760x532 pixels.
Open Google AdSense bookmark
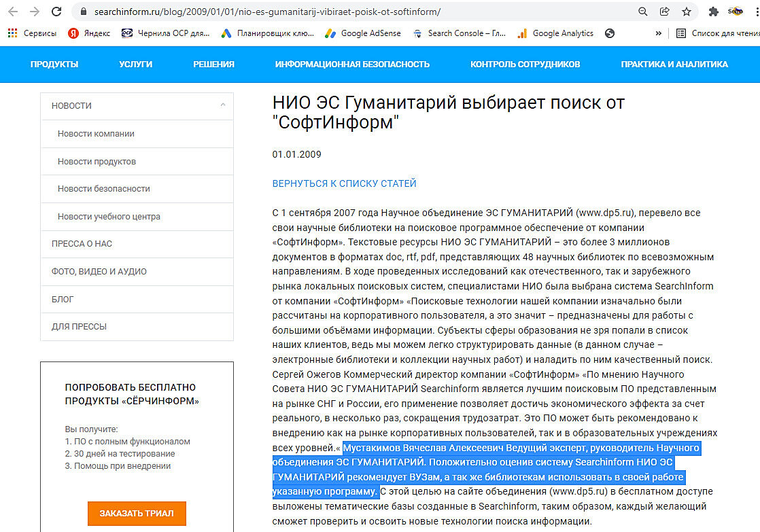(x=363, y=33)
